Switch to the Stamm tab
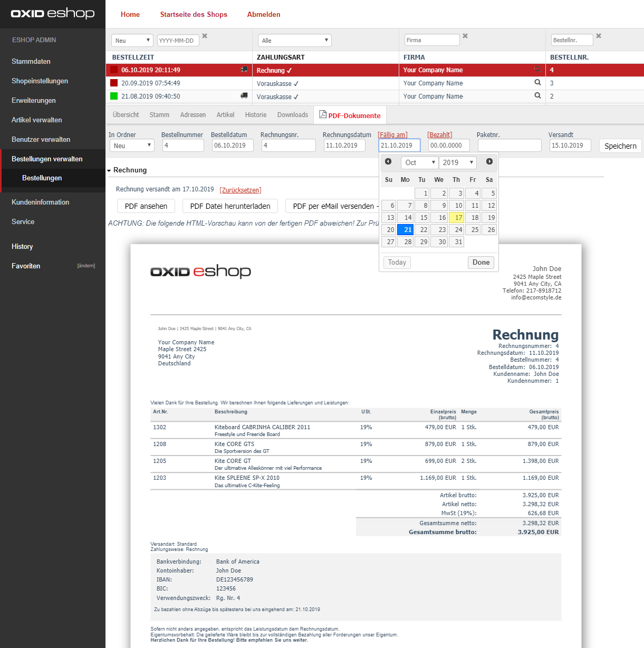This screenshot has width=644, height=648. [159, 115]
